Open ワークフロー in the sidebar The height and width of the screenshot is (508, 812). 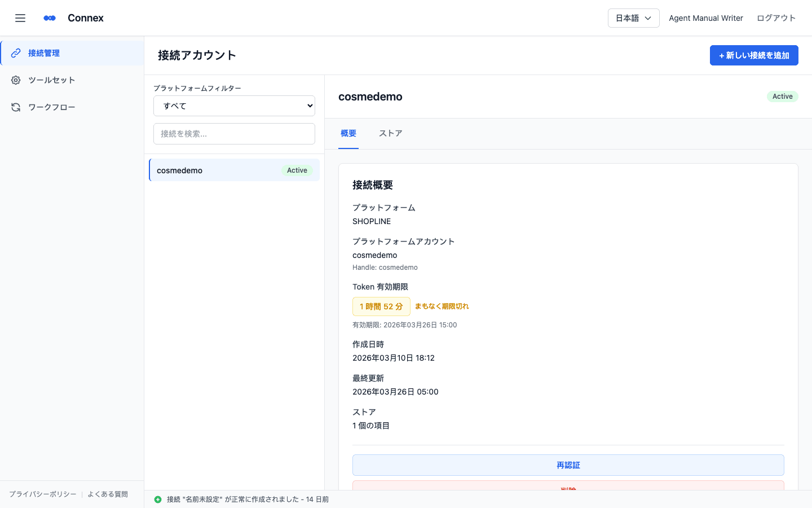(x=72, y=107)
